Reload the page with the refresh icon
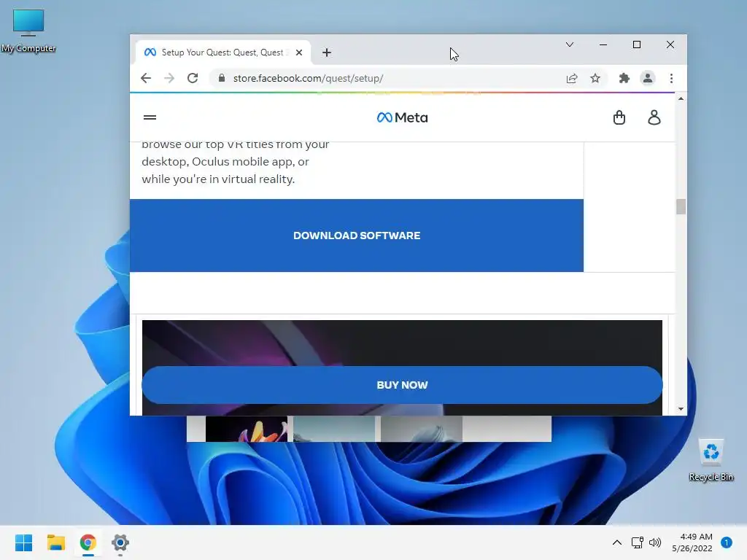 193,78
